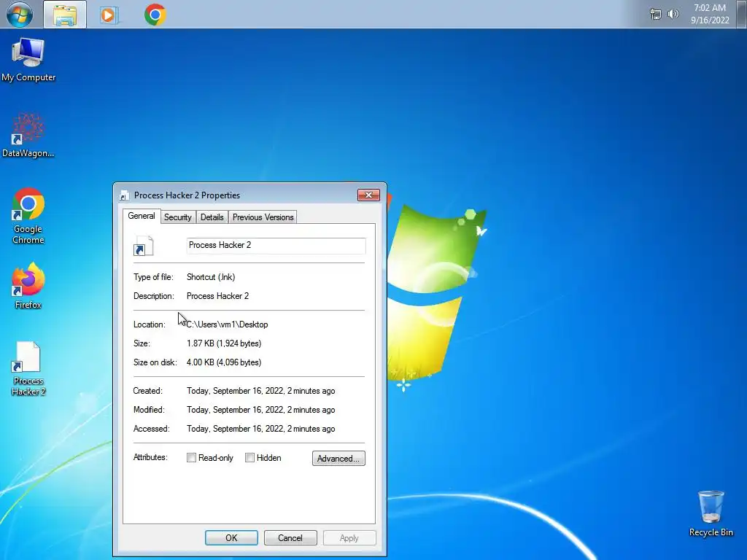Screen dimensions: 747x560
Task: Open Windows Explorer from the taskbar
Action: coord(65,15)
